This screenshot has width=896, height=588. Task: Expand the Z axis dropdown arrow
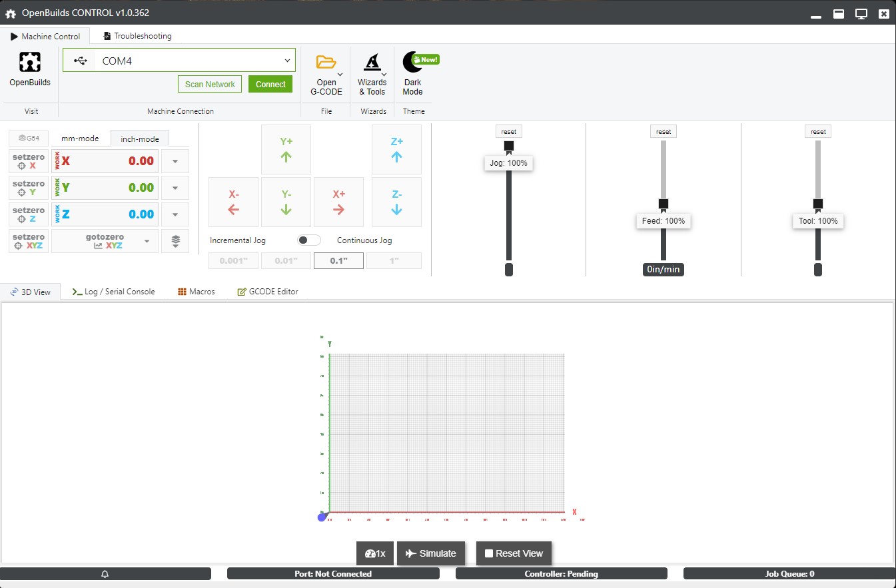click(x=175, y=214)
